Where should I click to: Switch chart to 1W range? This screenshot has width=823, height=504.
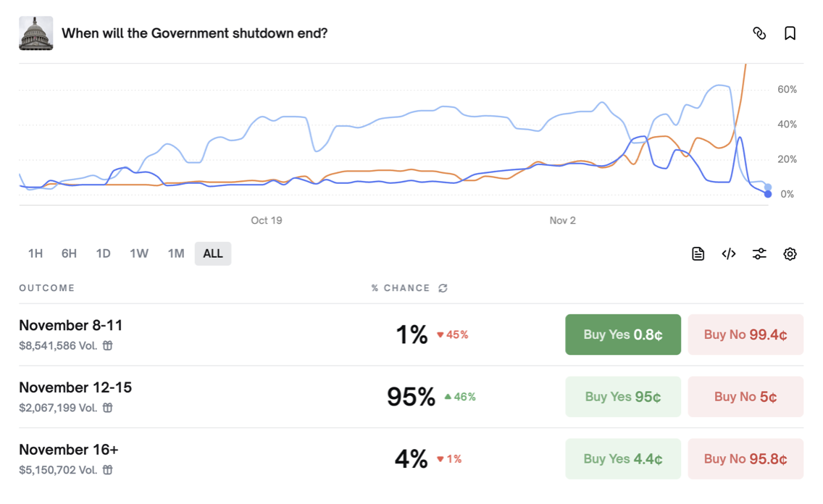[139, 253]
